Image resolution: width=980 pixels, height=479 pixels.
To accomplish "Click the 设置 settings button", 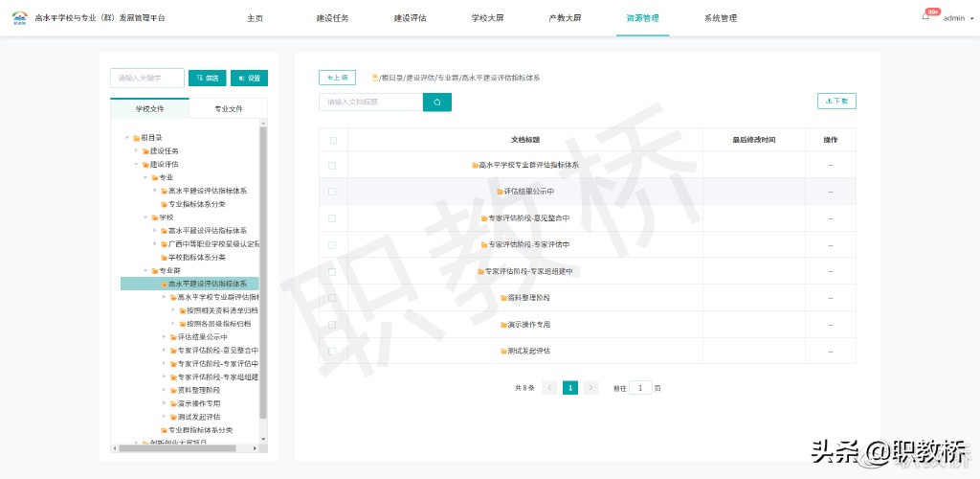I will tap(249, 79).
